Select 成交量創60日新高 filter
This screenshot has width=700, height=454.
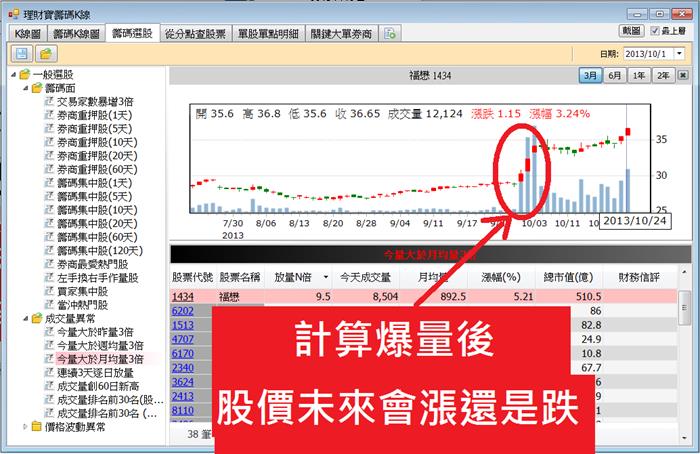click(x=98, y=386)
